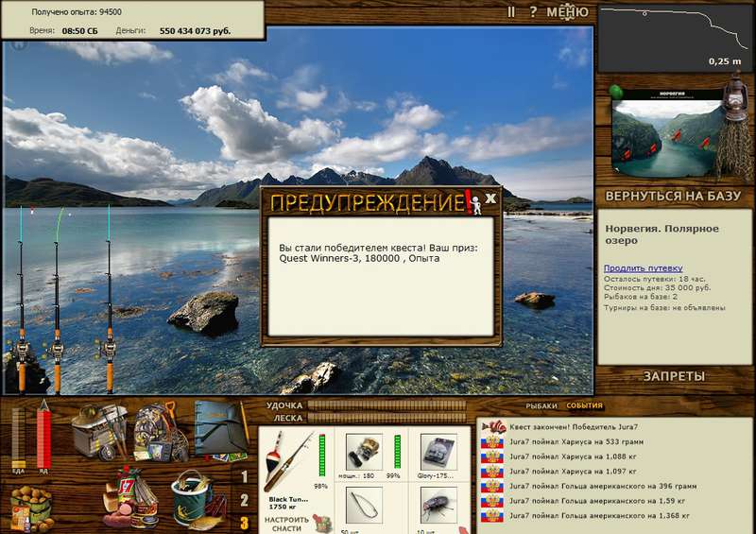Click the money value 550 434 073 руб.

point(195,31)
